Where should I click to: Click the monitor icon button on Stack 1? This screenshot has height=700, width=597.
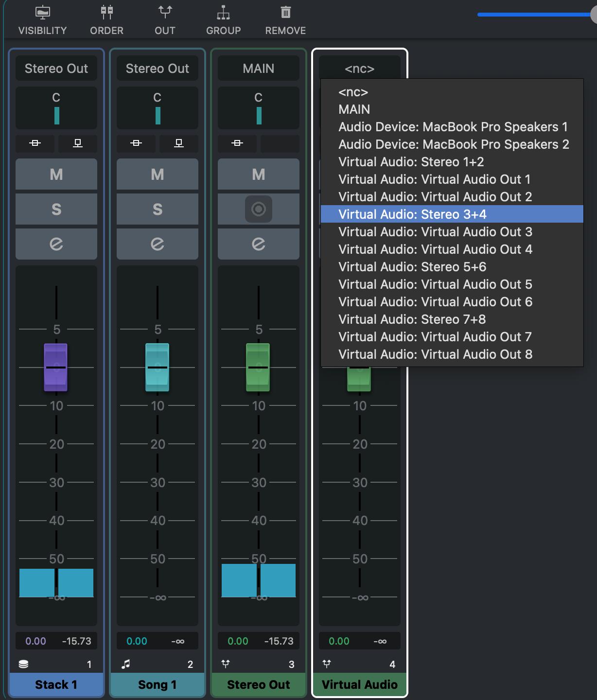click(77, 143)
